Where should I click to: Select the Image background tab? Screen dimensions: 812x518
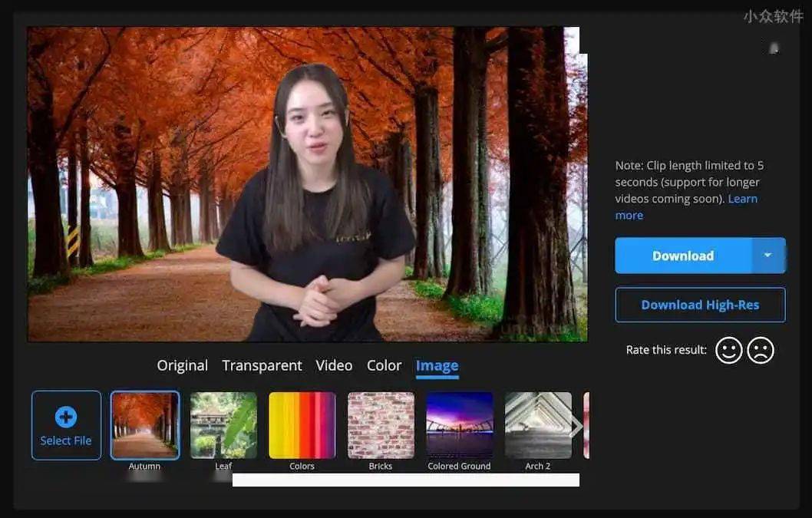(x=437, y=365)
